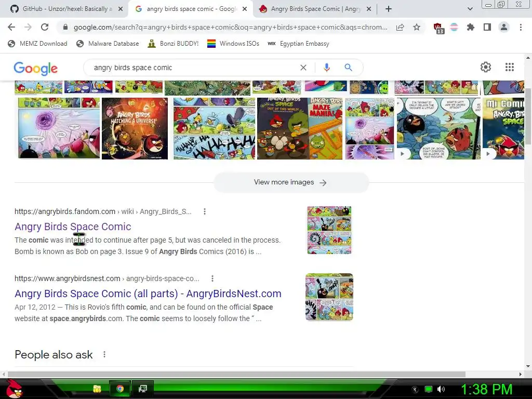Open Angry Birds Space Comic (all parts) link
Screen dimensions: 532x399
click(148, 294)
